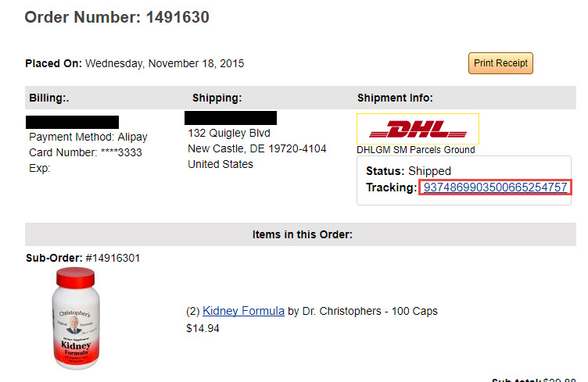
Task: Click the Card Number ****3333 line
Action: point(85,152)
